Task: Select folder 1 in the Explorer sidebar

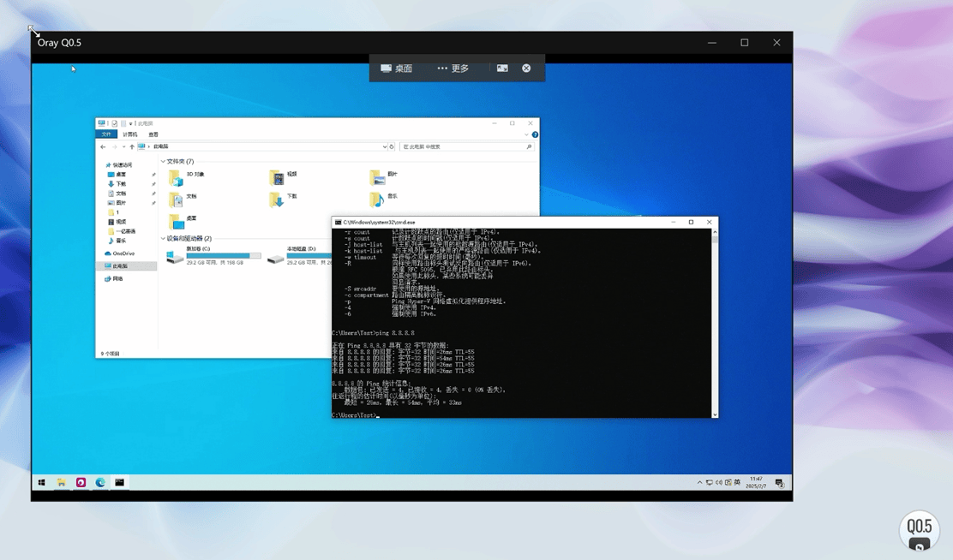Action: (114, 212)
